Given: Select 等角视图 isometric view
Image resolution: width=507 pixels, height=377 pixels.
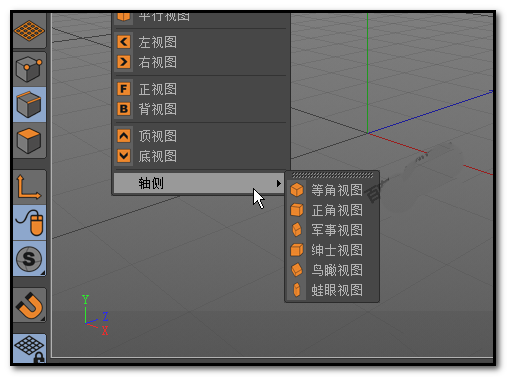Looking at the screenshot, I should [332, 190].
